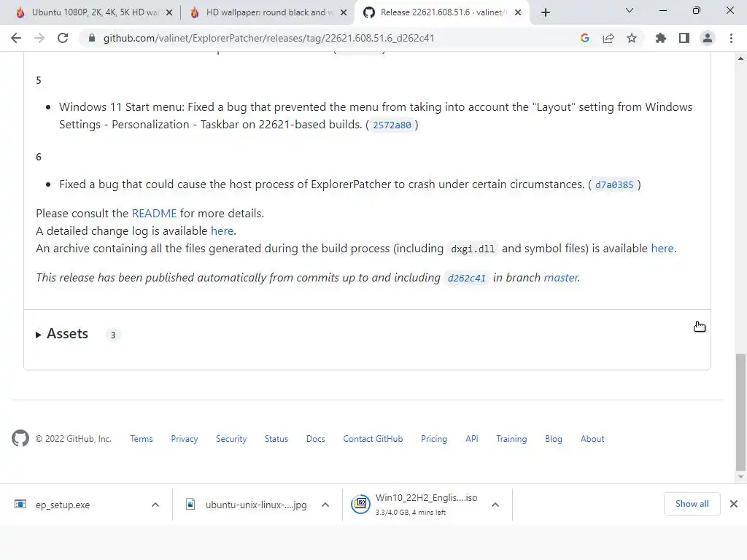Screen dimensions: 747x560
Task: Open the downloaded ep_setup.exe file
Action: click(63, 505)
